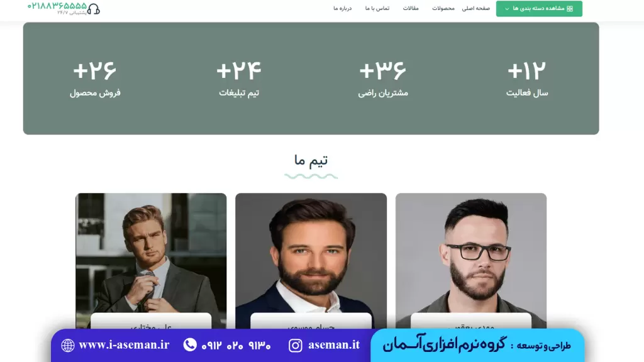Screen dimensions: 644x362
Task: Expand the مشاهده دسته بندی ها dropdown
Action: [x=539, y=9]
